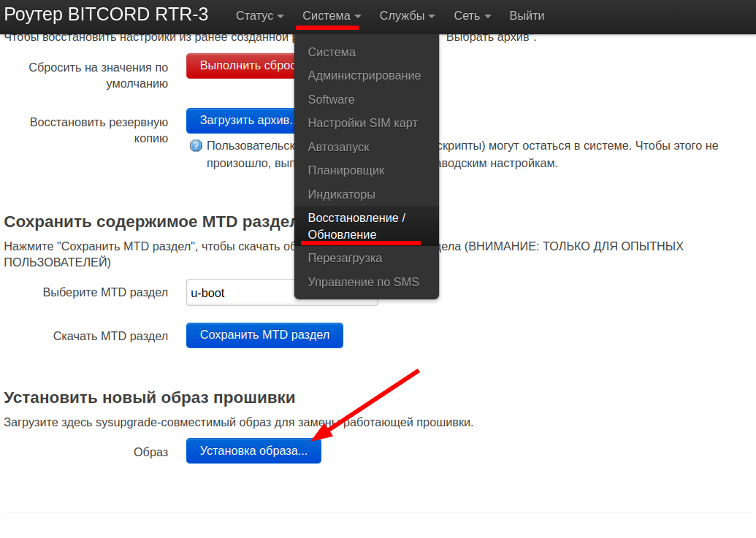Open Планировщик from the Система menu

pyautogui.click(x=345, y=170)
